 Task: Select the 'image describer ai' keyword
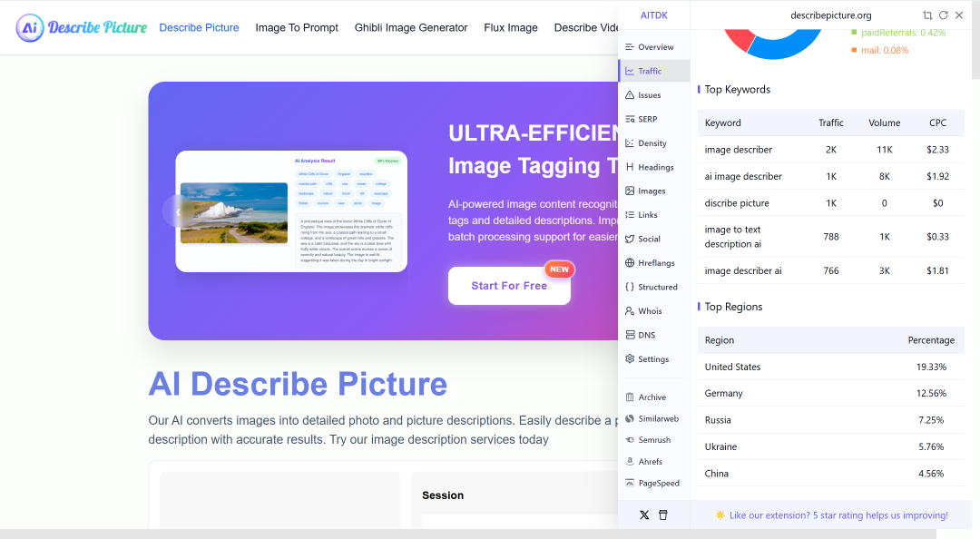pyautogui.click(x=743, y=270)
